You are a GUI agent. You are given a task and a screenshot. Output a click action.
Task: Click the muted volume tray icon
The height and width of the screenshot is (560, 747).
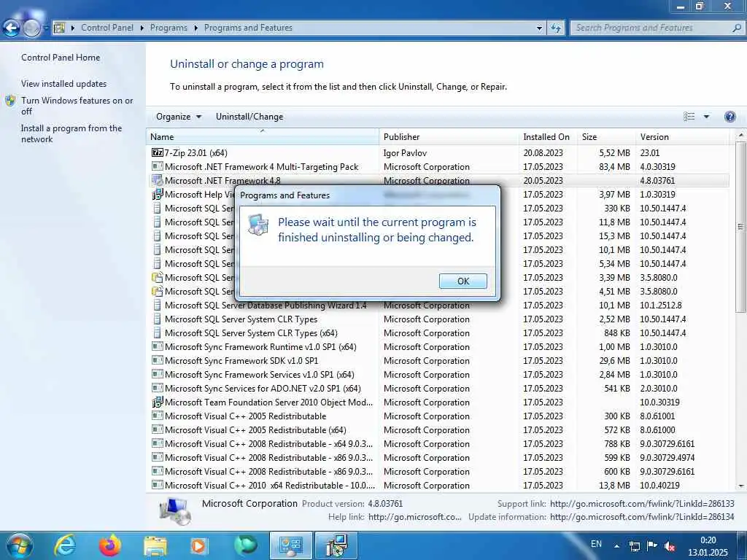pos(670,546)
